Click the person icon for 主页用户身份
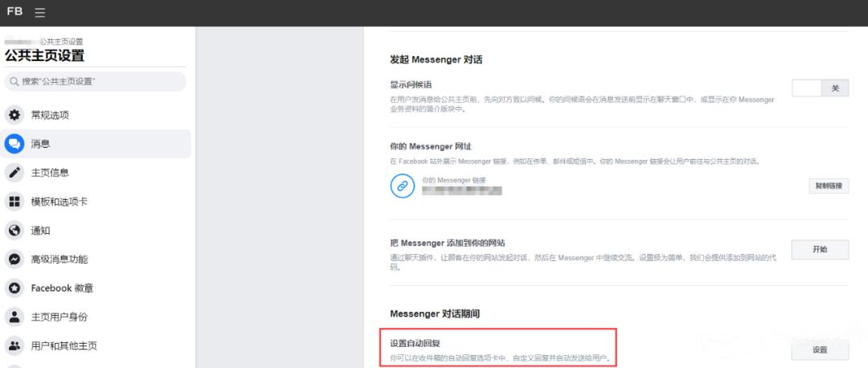Screen dimensions: 868x368 click(x=14, y=317)
